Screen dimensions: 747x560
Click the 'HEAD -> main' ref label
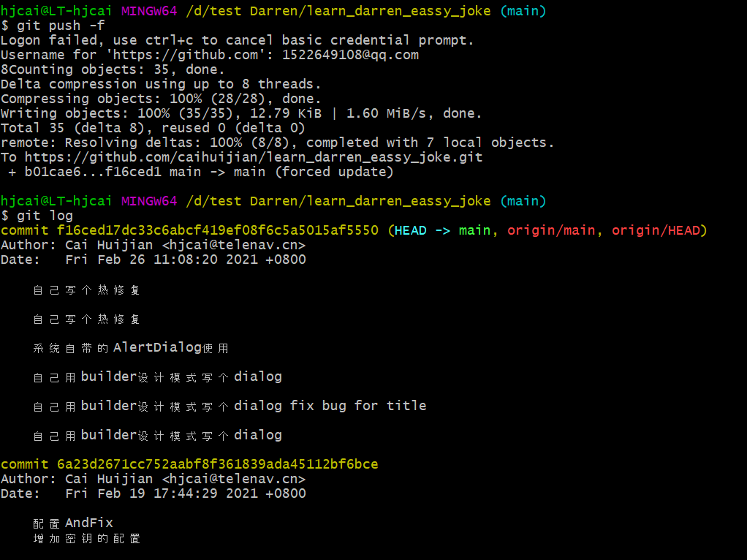click(x=443, y=231)
